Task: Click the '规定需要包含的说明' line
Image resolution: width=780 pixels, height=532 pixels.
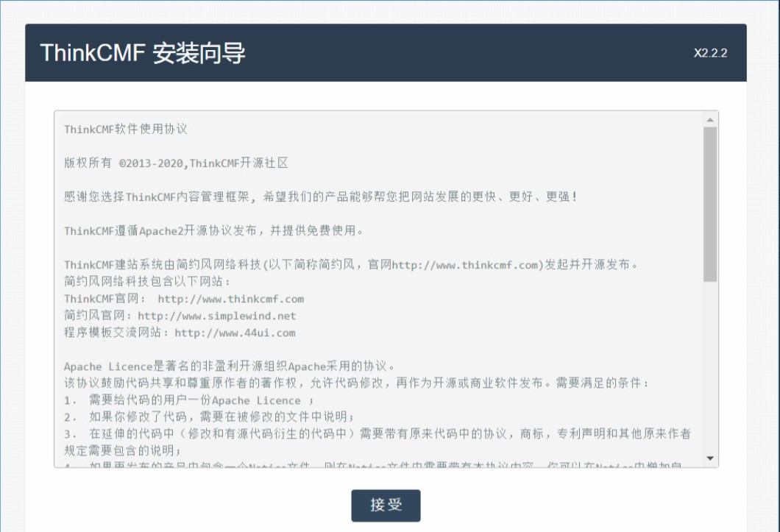Action: (122, 451)
